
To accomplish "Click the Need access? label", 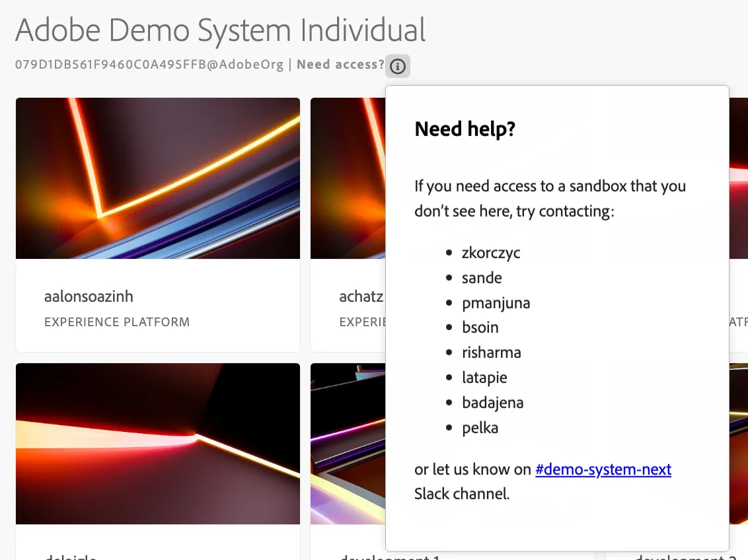I will point(340,64).
